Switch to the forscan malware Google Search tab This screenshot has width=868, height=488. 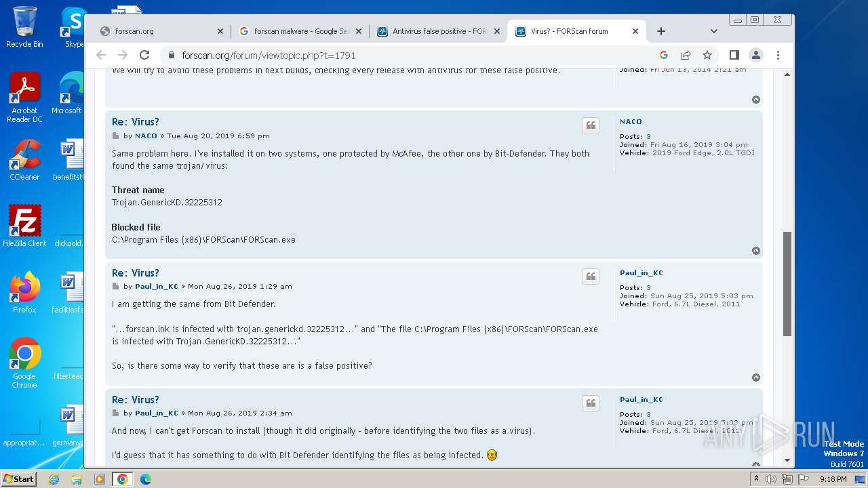coord(300,31)
